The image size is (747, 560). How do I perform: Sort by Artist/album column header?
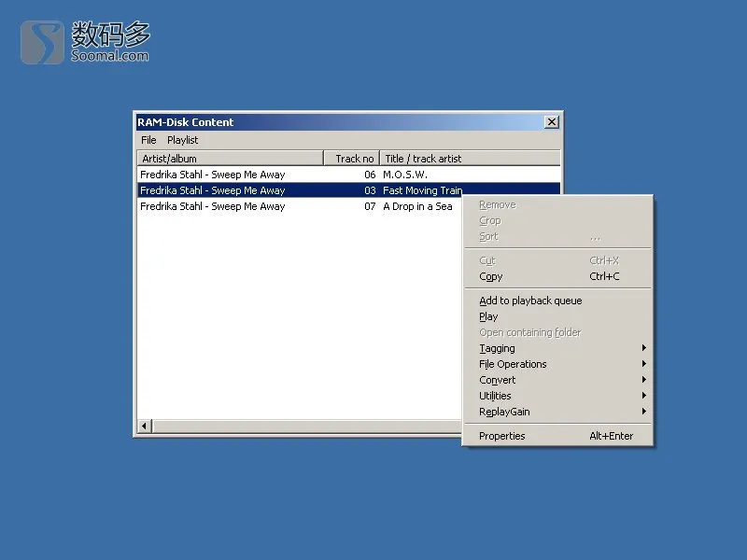(x=230, y=158)
